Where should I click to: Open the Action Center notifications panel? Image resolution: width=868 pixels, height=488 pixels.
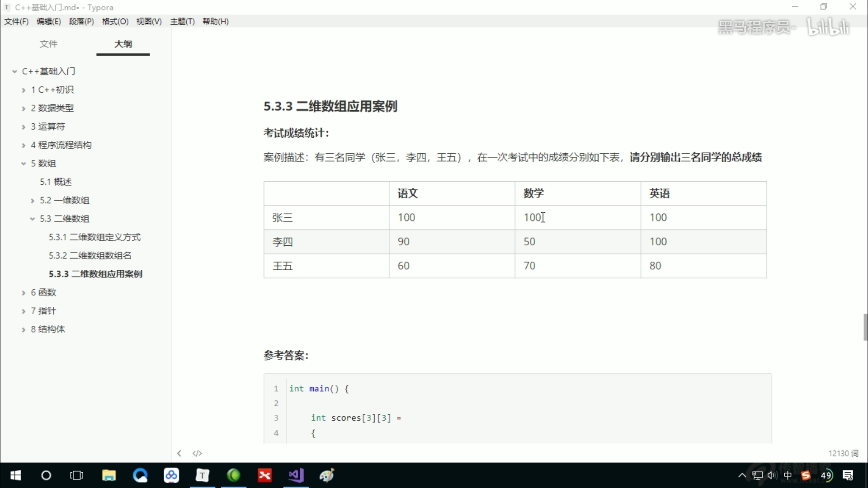[849, 475]
